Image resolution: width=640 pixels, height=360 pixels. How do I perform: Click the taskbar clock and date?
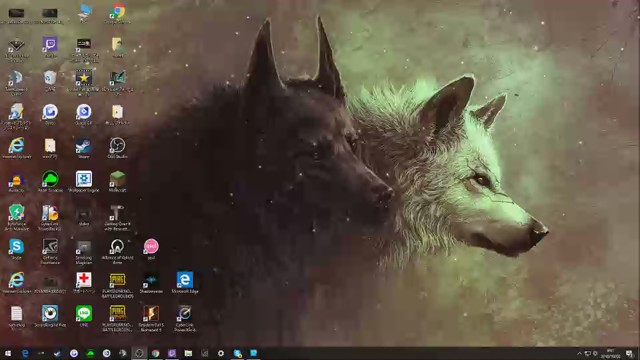click(x=610, y=353)
